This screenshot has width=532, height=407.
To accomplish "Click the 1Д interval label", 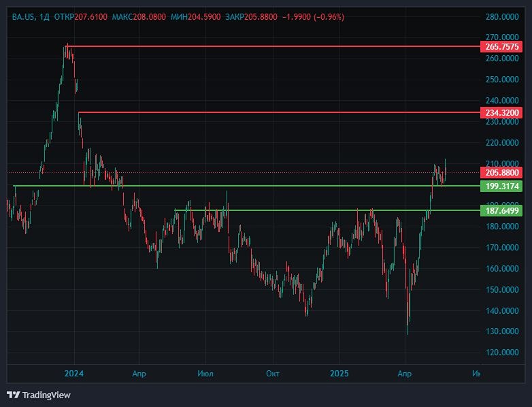I will click(x=44, y=16).
